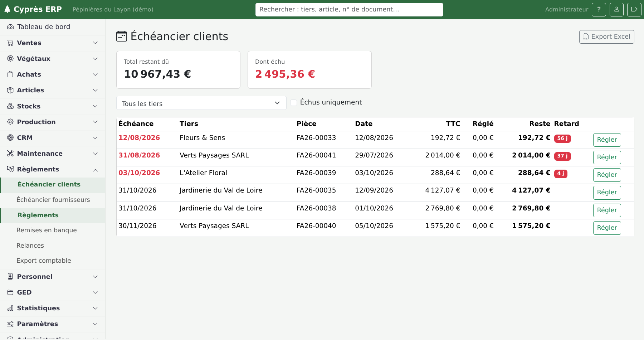Expand the Personnel menu chevron

coord(95,277)
